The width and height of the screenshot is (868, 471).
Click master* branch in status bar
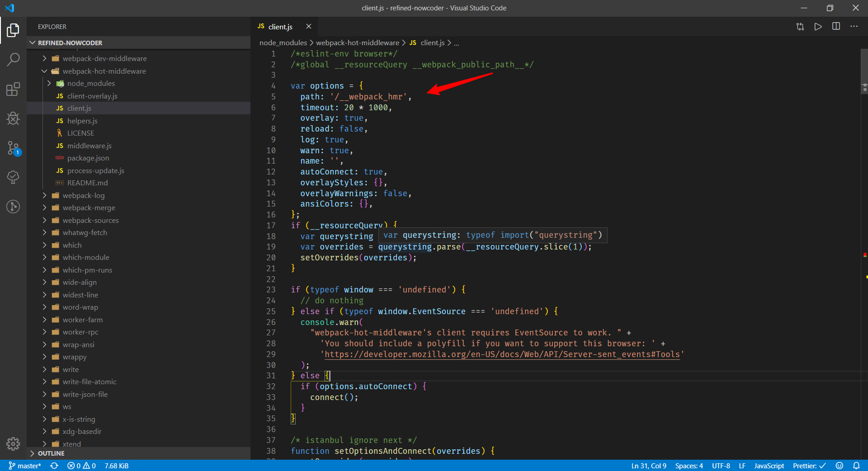coord(25,466)
